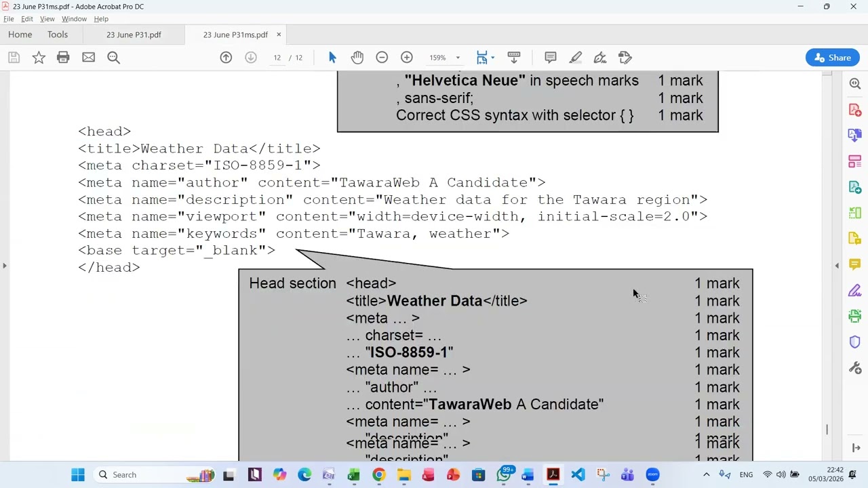Open Comment tool in right pane

pos(855,264)
